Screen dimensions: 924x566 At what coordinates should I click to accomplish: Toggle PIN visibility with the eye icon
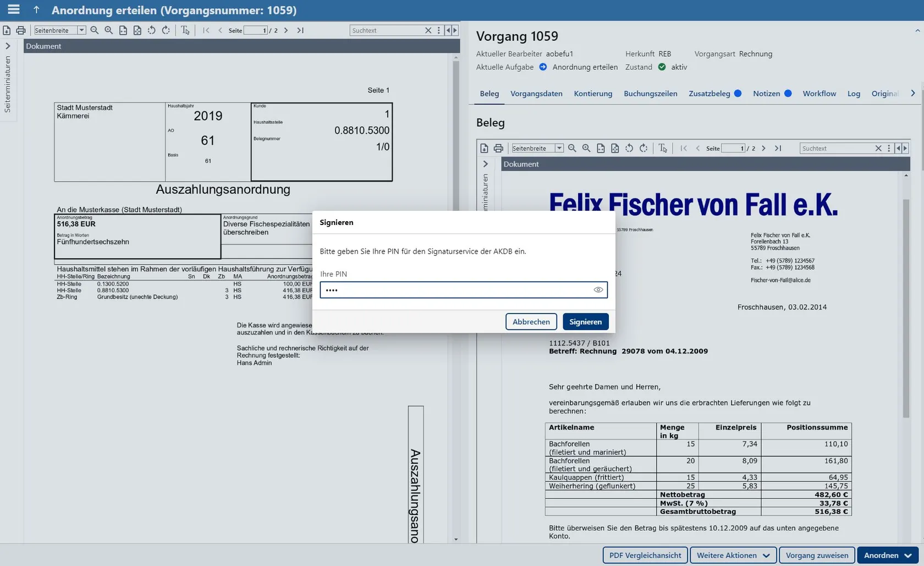tap(598, 290)
